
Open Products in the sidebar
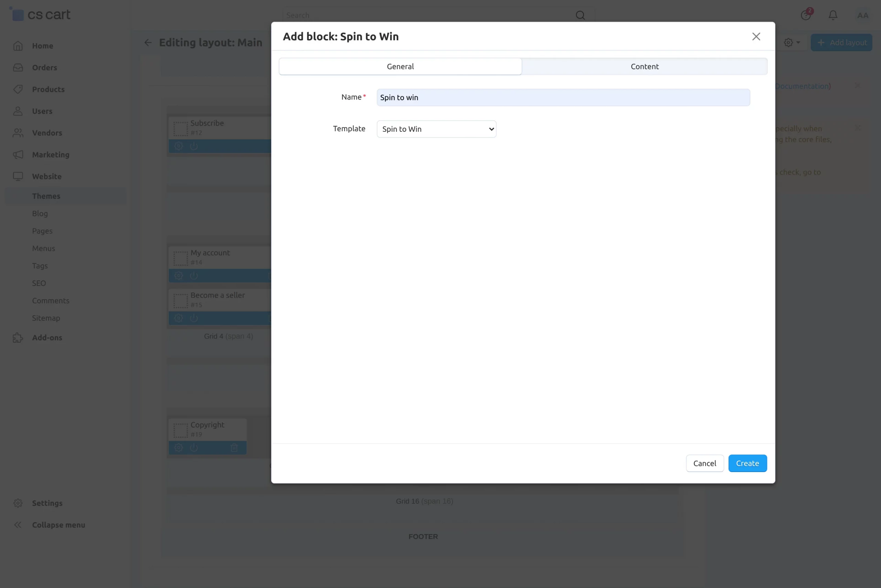click(x=48, y=89)
